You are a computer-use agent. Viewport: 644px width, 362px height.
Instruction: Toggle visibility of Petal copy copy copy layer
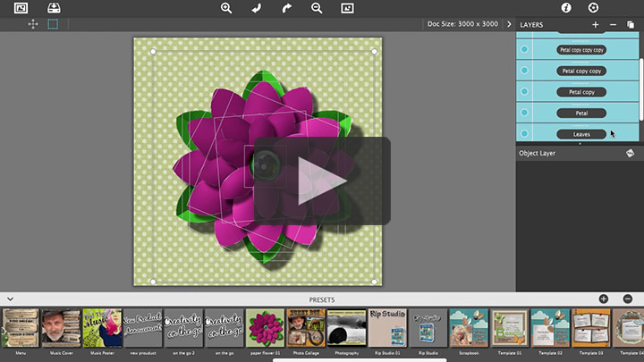(524, 49)
